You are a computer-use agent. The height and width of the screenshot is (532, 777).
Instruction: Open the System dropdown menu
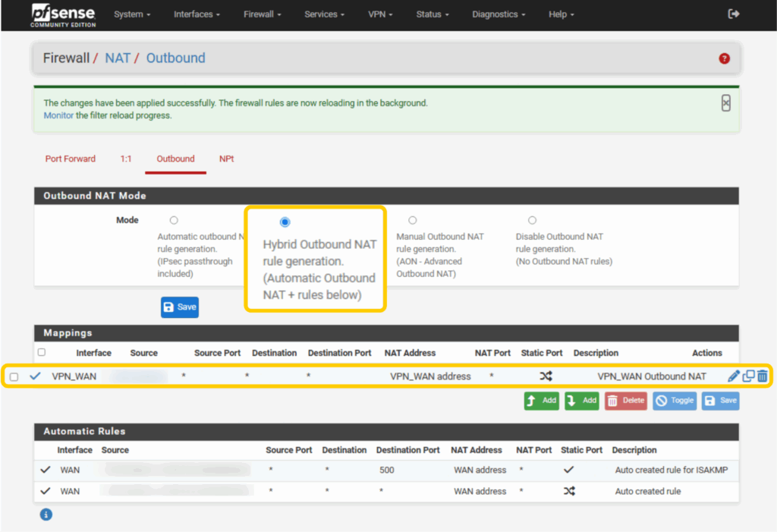pyautogui.click(x=132, y=14)
